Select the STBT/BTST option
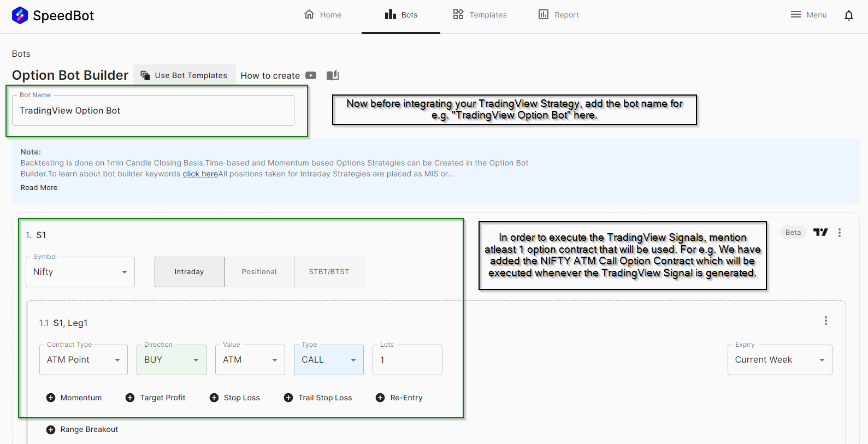Viewport: 868px width, 444px height. click(329, 272)
